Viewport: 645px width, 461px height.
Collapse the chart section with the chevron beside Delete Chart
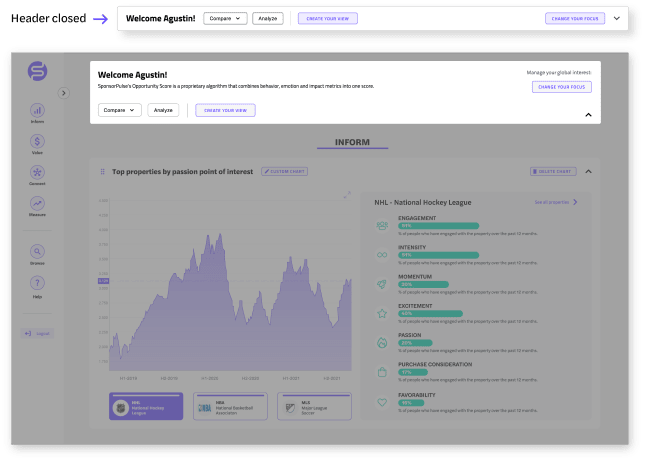[x=589, y=171]
